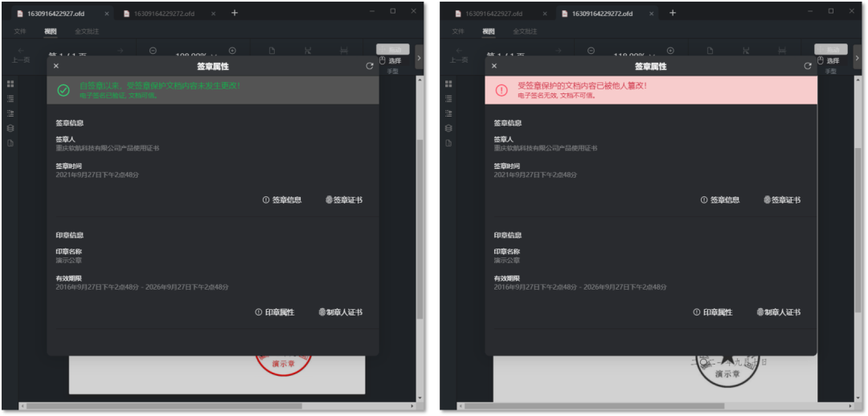Close 16309164229272.ofd tab in left window

[213, 14]
